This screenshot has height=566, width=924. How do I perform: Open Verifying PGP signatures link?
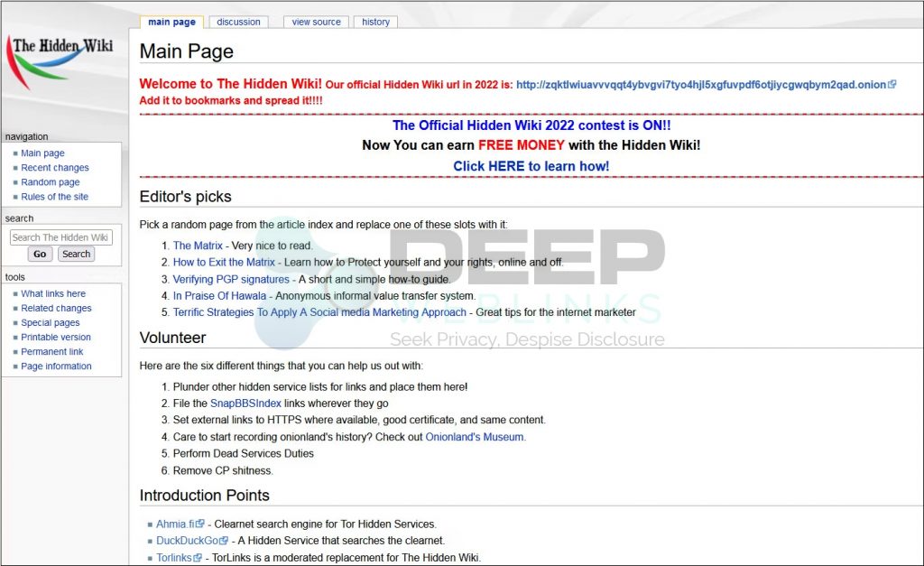click(231, 279)
